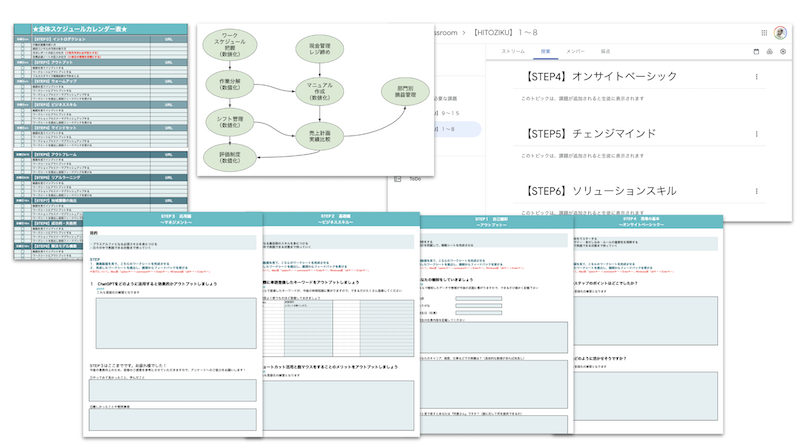Click answer box under ステップのポイント question
800x445 pixels.
[645, 320]
